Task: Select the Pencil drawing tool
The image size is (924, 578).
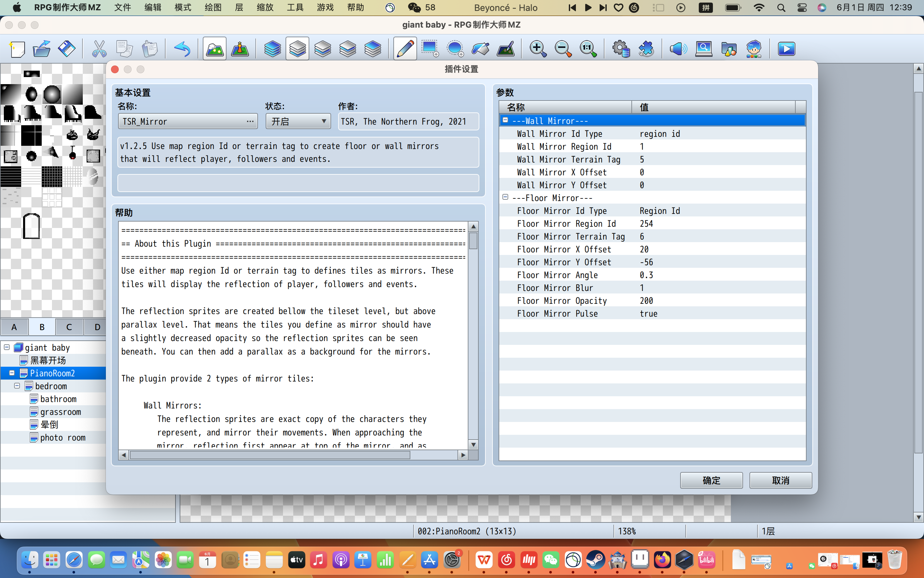Action: pyautogui.click(x=405, y=49)
